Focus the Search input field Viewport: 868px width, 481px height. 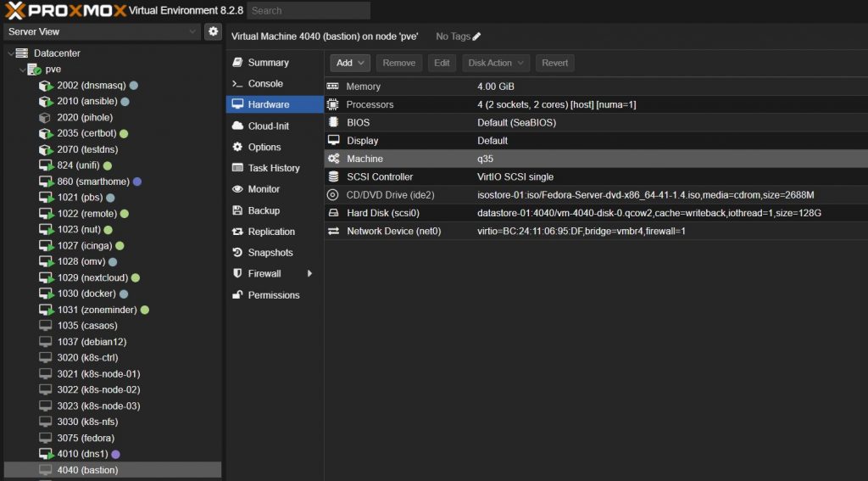[308, 11]
